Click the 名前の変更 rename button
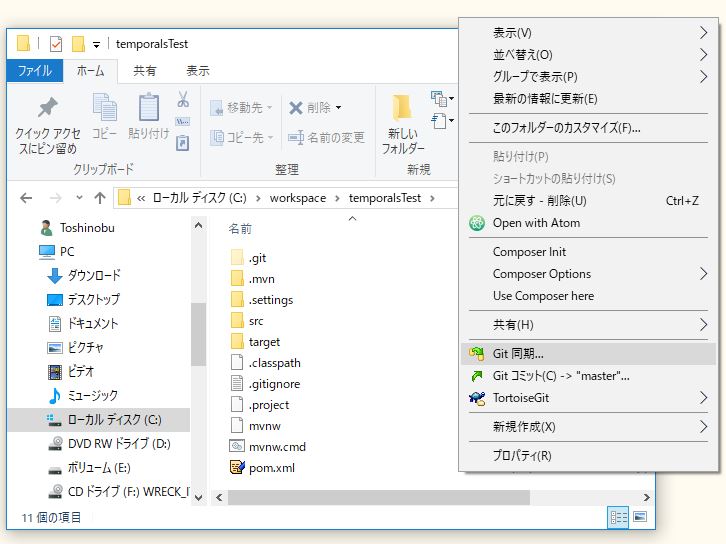This screenshot has height=544, width=726. click(326, 138)
